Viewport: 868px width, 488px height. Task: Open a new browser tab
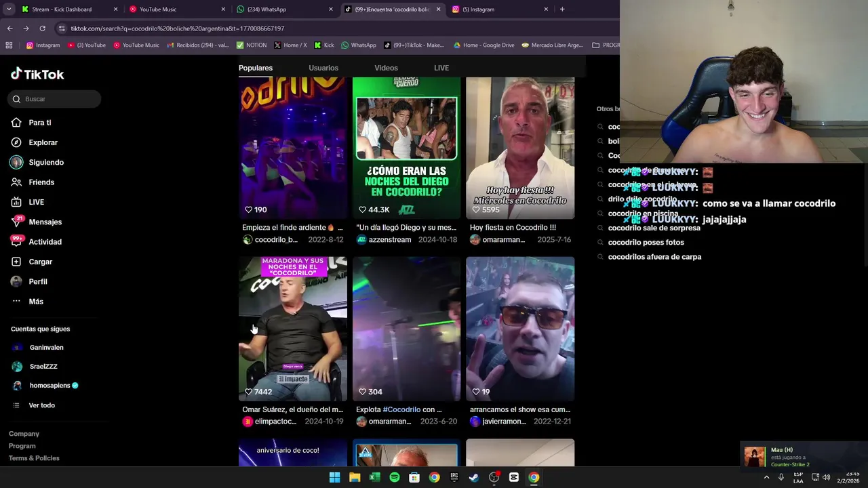(562, 9)
